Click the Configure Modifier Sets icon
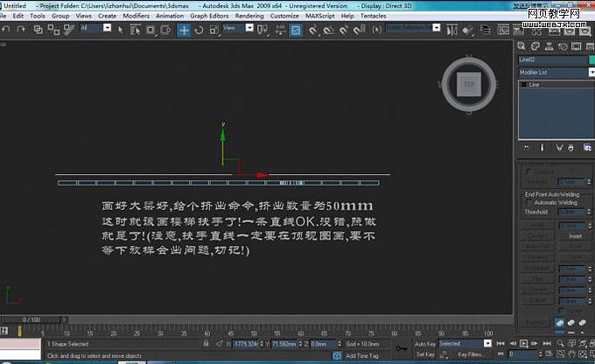The image size is (595, 364). pos(587,148)
